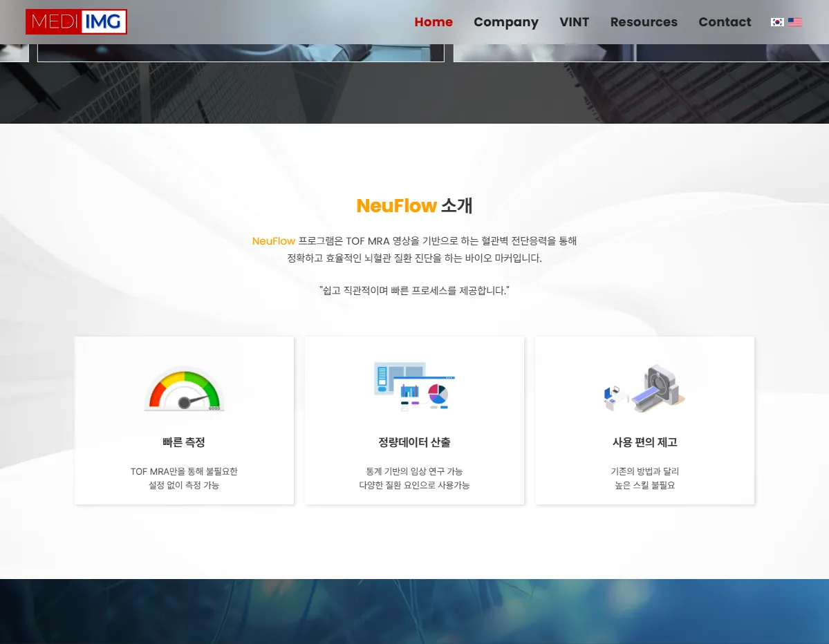Open the VINT menu
The image size is (829, 644).
[574, 22]
